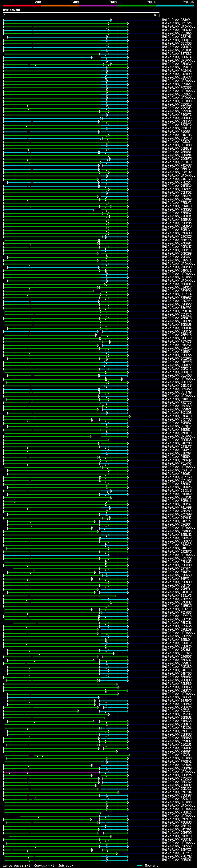Click the cyan ~100% identity legend segment

(175, 6)
